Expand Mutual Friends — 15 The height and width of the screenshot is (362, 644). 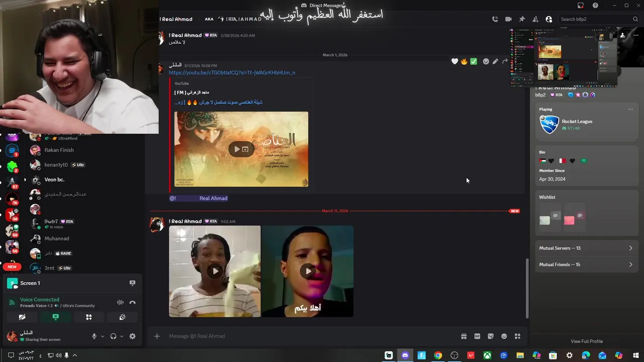tap(586, 264)
